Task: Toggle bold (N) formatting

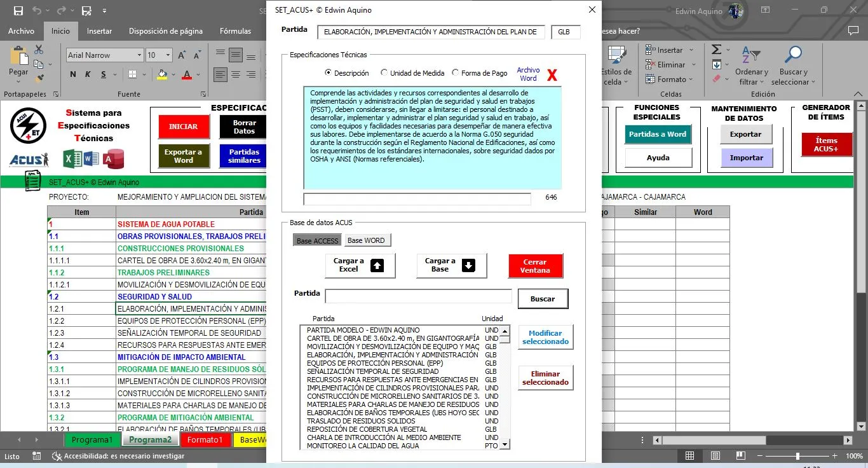Action: click(72, 74)
